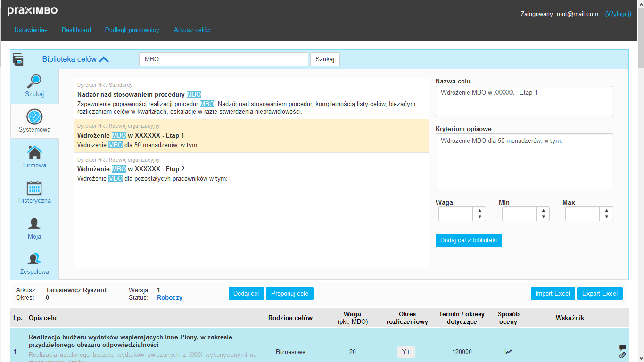Open the Historyczna calendar library

click(34, 192)
